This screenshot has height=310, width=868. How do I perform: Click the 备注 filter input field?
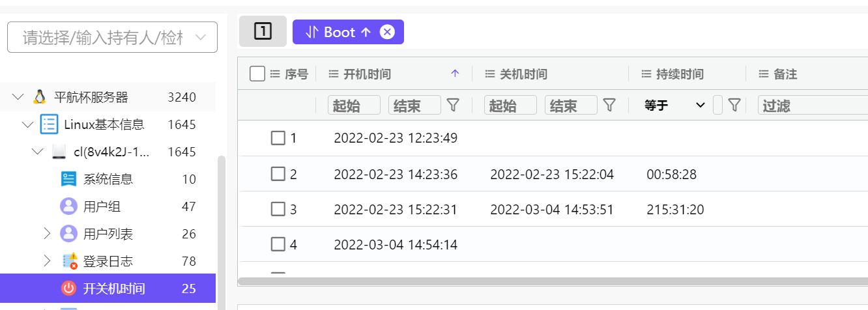point(811,105)
